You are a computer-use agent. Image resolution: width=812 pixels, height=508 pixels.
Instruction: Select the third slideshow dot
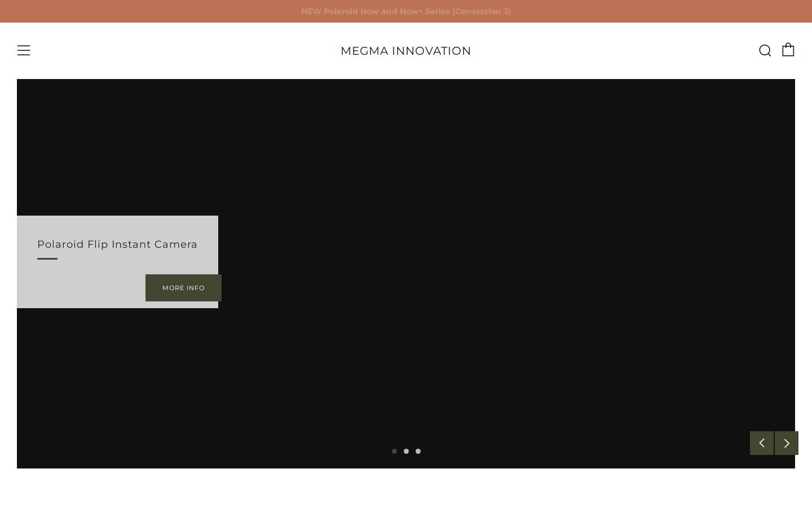tap(418, 451)
